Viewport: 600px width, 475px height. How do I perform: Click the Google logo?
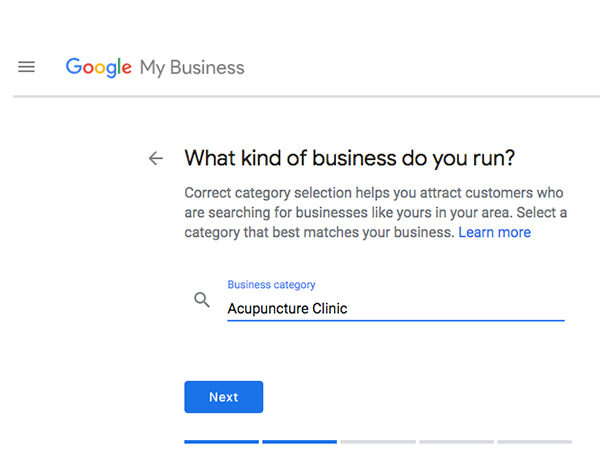click(99, 68)
